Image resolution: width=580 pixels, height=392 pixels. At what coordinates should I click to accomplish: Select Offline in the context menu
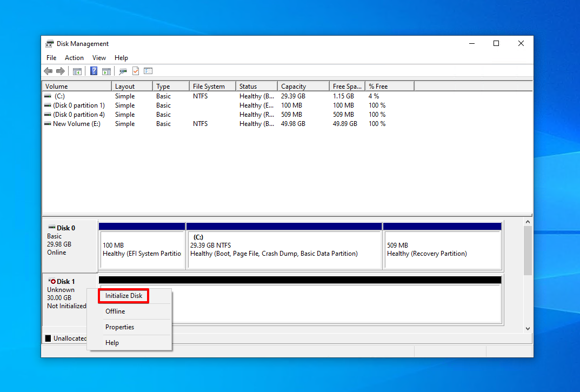pos(115,311)
